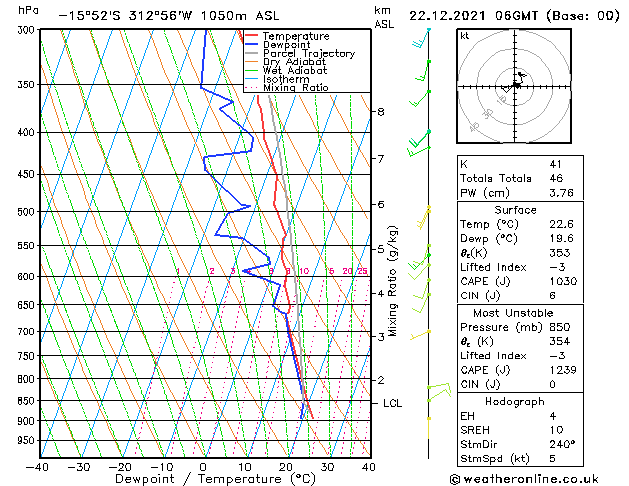Viewport: 629px width, 486px height.
Task: Click the Most Unstable CIN value 0
Action: coord(552,384)
